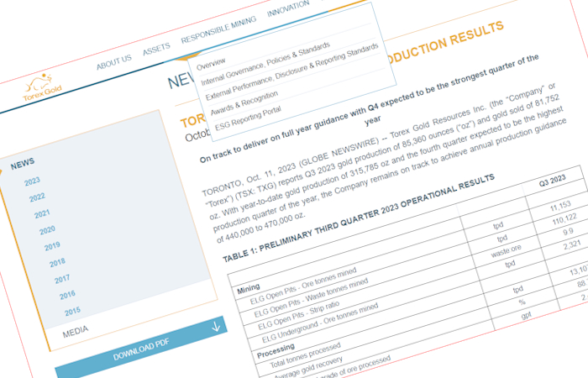588x378 pixels.
Task: Click the Mining row header
Action: point(249,289)
